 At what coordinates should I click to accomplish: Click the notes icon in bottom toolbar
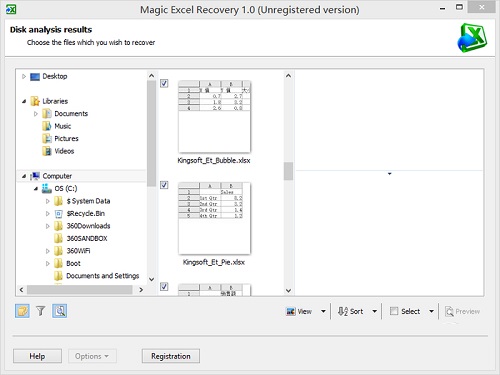[22, 311]
